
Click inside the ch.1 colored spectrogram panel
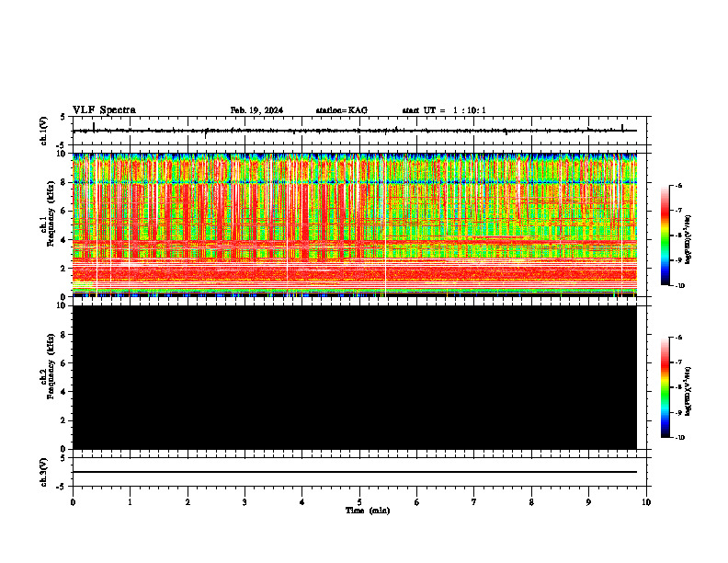pos(354,224)
